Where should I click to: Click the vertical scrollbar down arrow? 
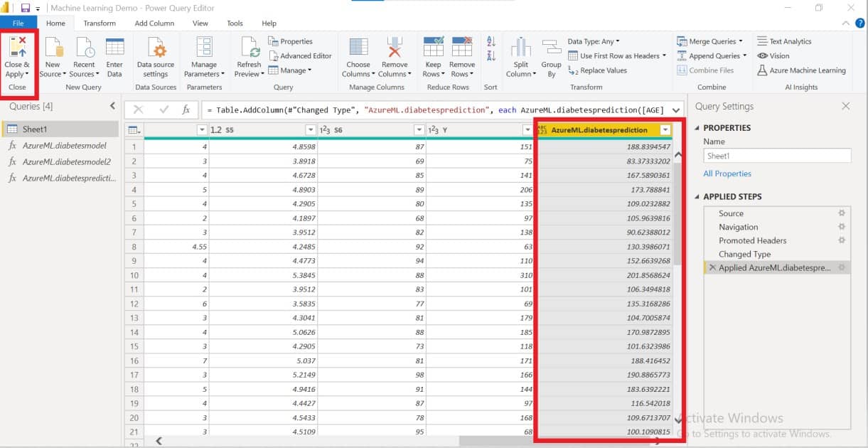(x=677, y=420)
